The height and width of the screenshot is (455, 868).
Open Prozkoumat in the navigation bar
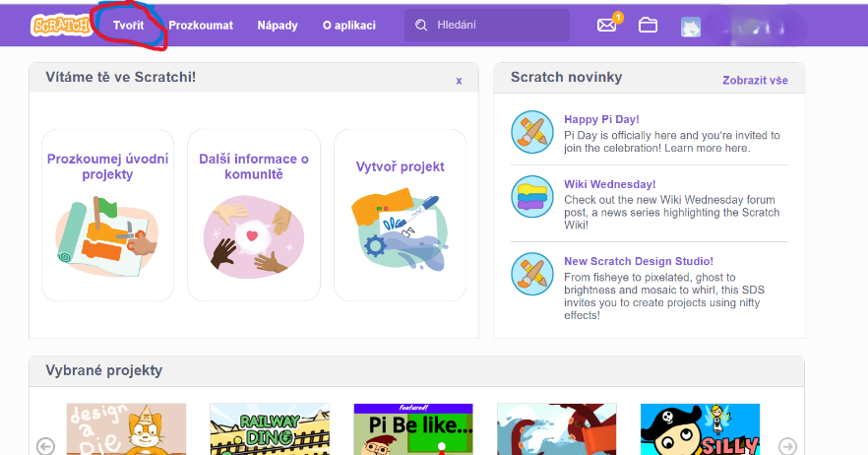(201, 25)
